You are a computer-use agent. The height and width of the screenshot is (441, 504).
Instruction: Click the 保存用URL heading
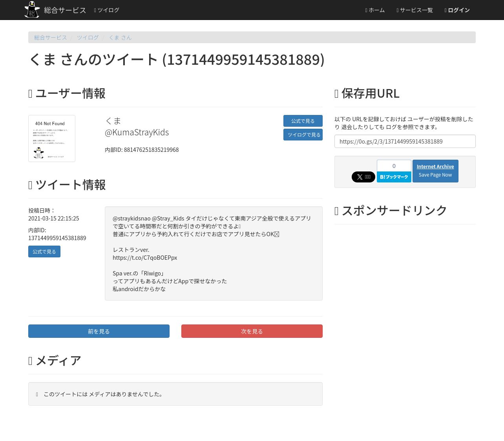tap(367, 93)
